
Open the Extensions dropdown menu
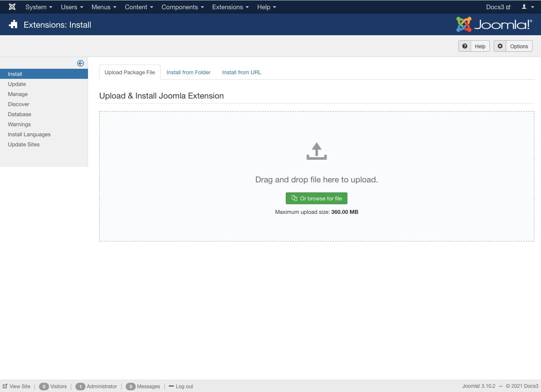click(230, 7)
